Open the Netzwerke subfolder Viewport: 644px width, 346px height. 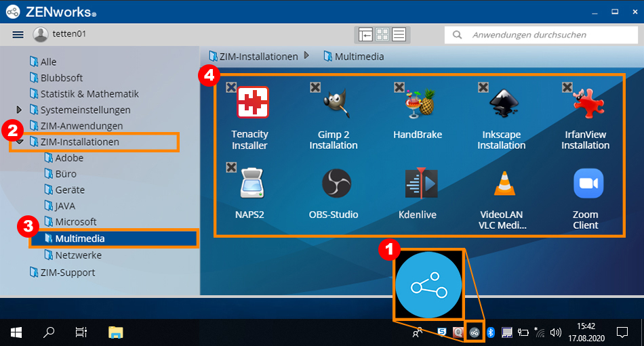(x=73, y=255)
